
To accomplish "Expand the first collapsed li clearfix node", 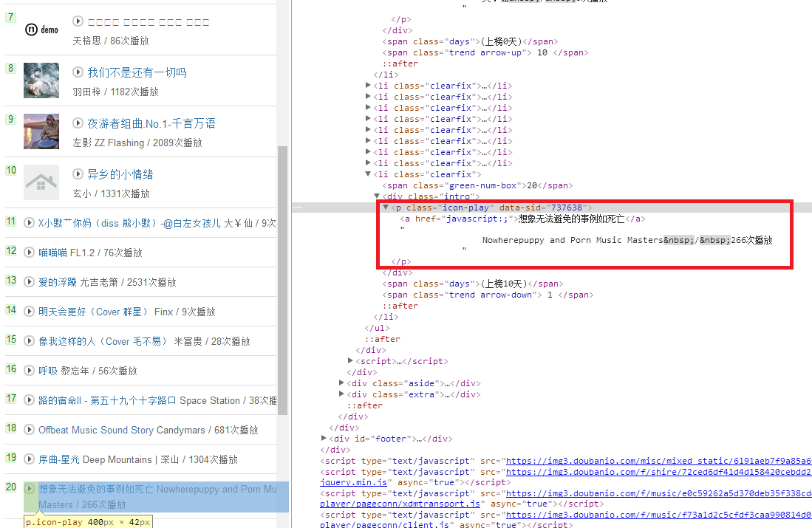I will [x=367, y=85].
